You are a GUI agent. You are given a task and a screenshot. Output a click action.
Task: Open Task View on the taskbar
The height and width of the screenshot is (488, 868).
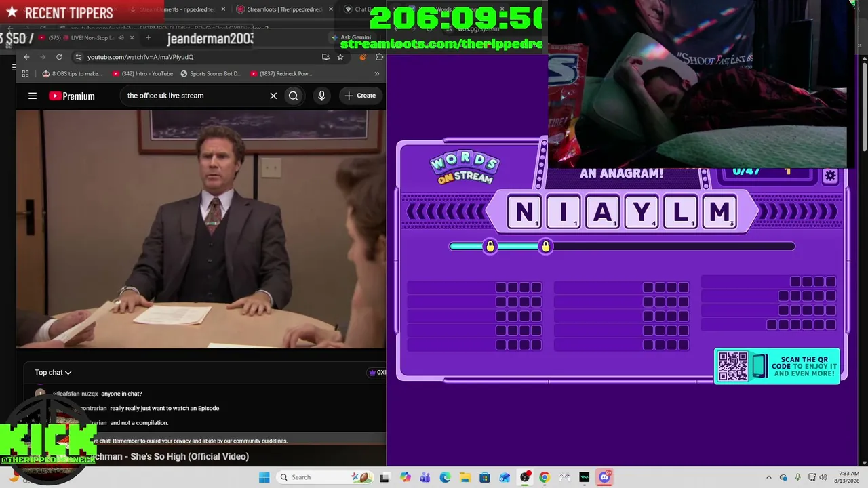point(385,477)
